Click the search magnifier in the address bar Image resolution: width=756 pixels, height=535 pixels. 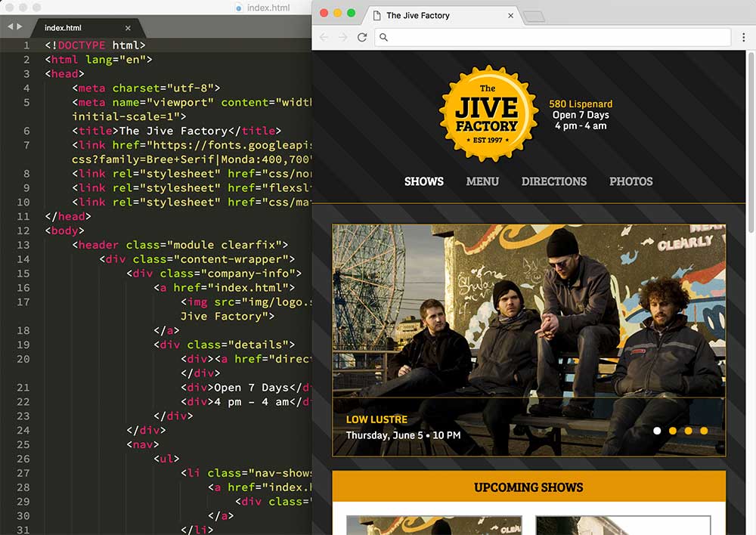click(x=384, y=37)
